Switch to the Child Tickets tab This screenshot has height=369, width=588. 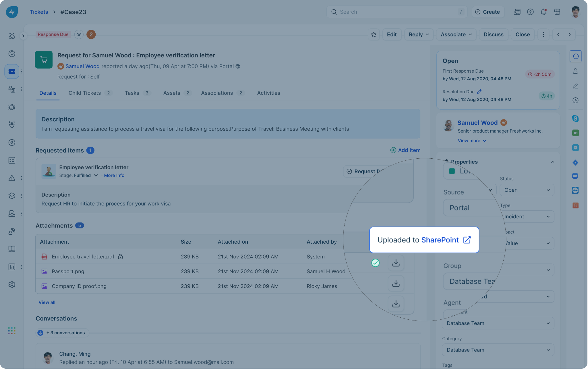(x=84, y=93)
